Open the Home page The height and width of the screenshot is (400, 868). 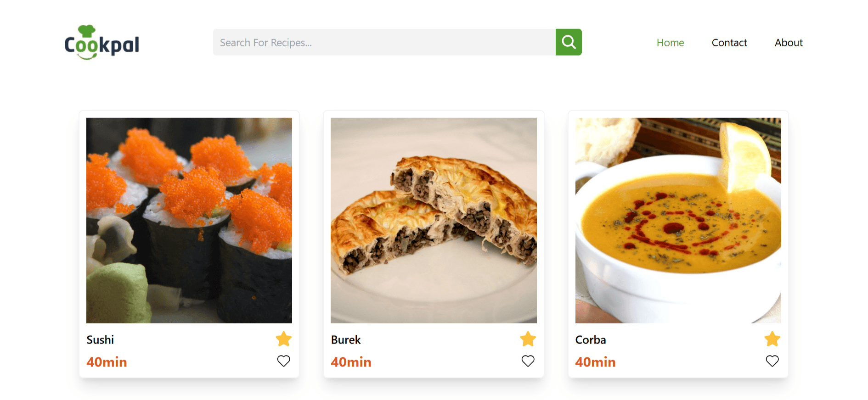[670, 42]
